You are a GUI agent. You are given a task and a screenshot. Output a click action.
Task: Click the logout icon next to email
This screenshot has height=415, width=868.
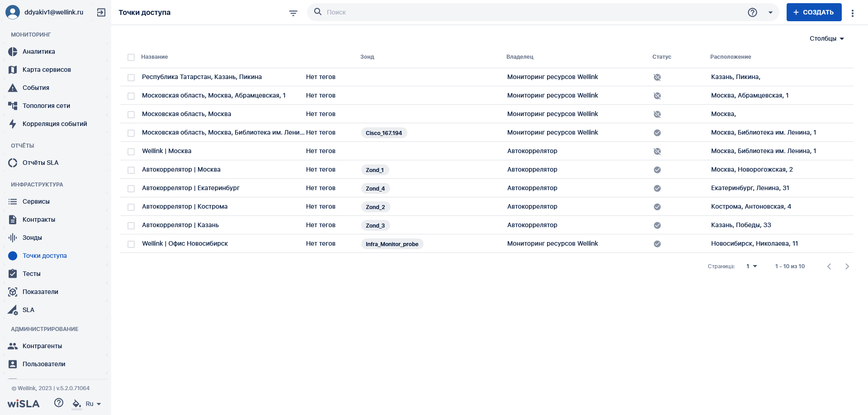pos(101,12)
